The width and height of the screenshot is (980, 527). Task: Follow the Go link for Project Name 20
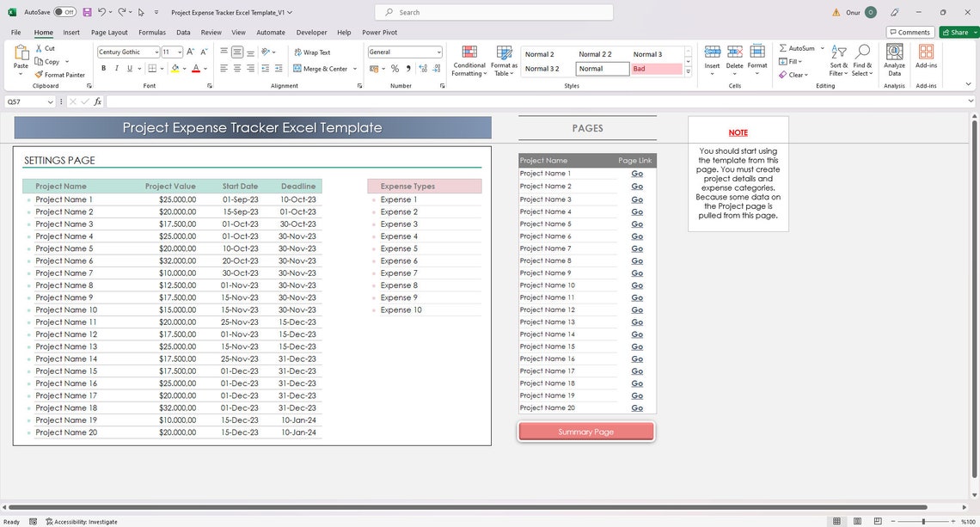point(637,408)
